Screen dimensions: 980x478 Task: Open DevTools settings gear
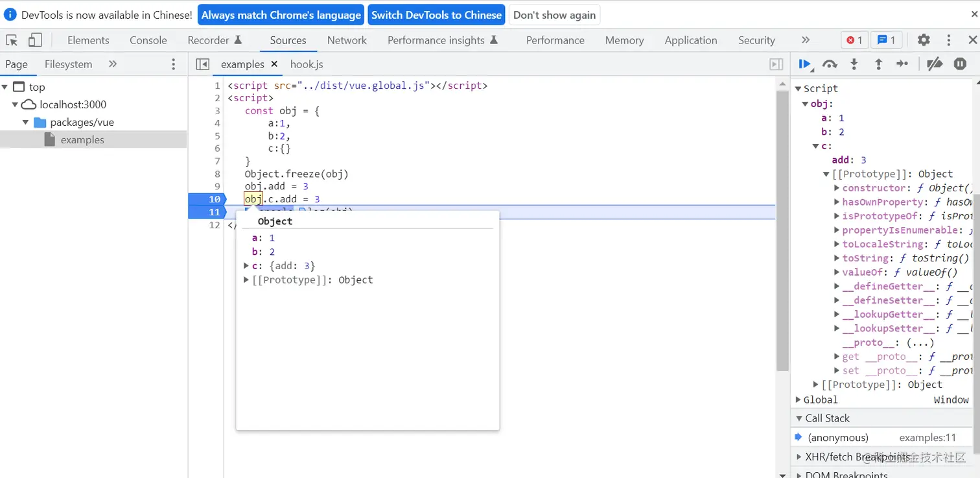(x=924, y=40)
